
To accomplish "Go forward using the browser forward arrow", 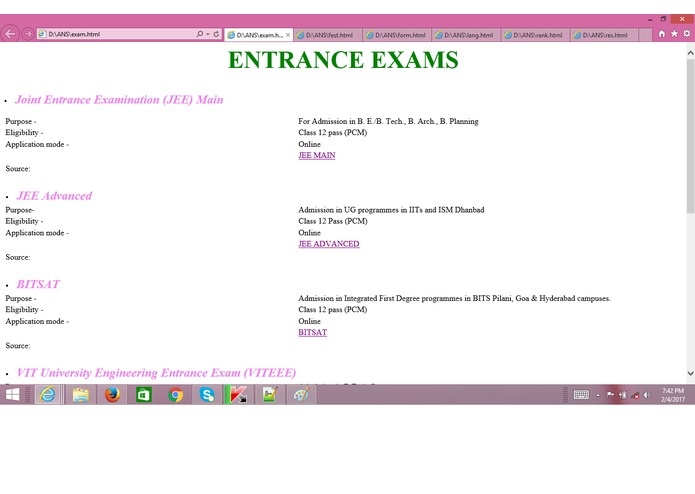I will coord(27,34).
